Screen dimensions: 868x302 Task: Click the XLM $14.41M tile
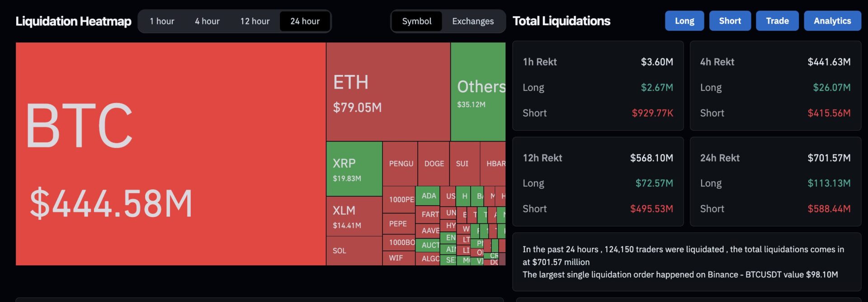coord(354,216)
